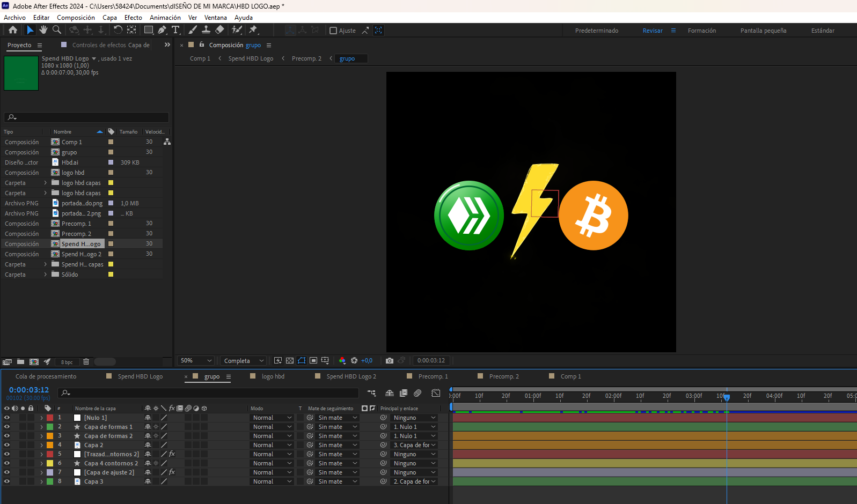Image resolution: width=857 pixels, height=504 pixels.
Task: Click the region of interest icon
Action: point(313,360)
